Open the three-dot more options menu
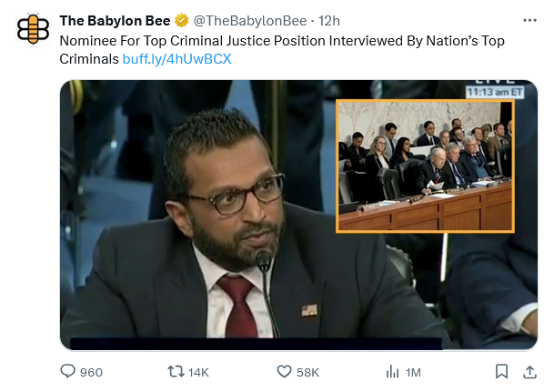Image resolution: width=554 pixels, height=392 pixels. coord(530,19)
